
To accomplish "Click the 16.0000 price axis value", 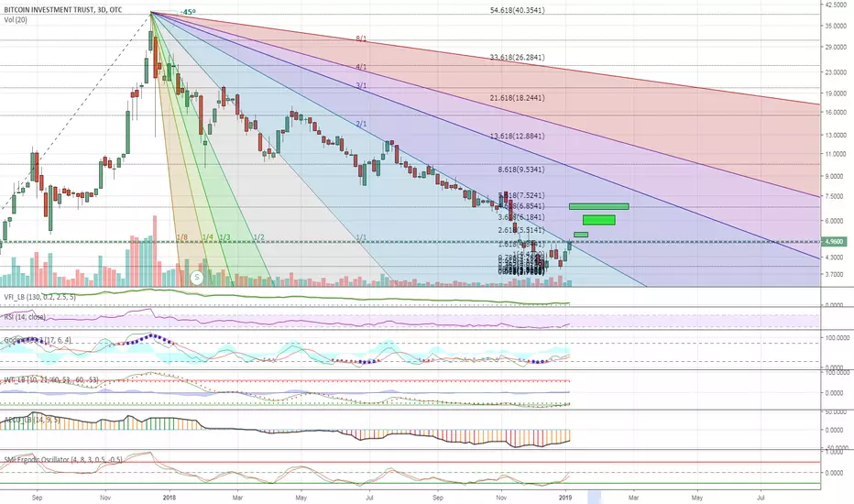I will point(836,113).
